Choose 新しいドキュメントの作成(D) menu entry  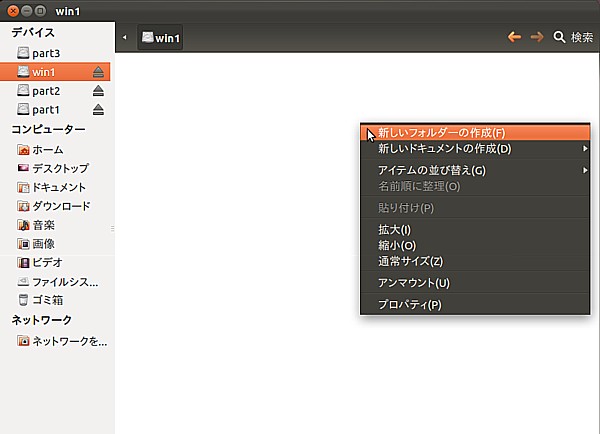tap(475, 148)
